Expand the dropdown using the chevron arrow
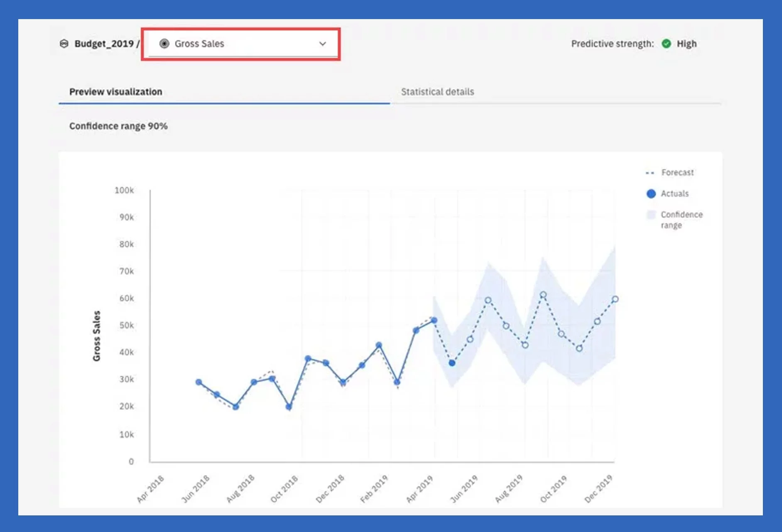The image size is (782, 532). [x=322, y=44]
